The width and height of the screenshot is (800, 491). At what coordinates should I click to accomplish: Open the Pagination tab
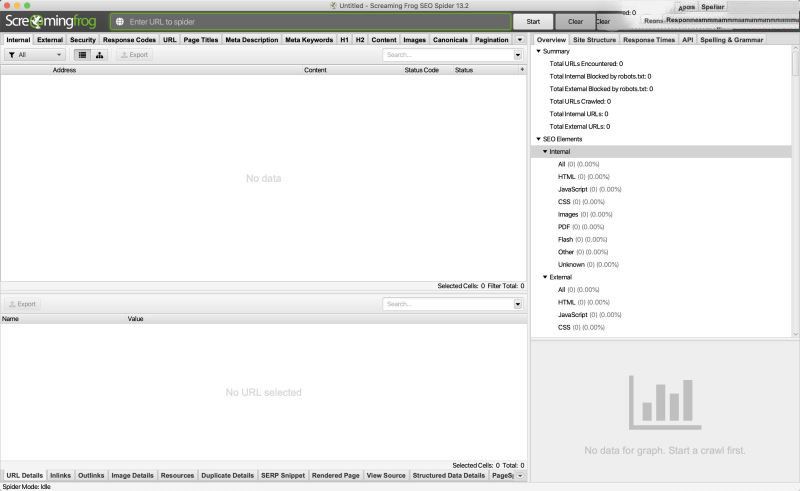[x=491, y=40]
